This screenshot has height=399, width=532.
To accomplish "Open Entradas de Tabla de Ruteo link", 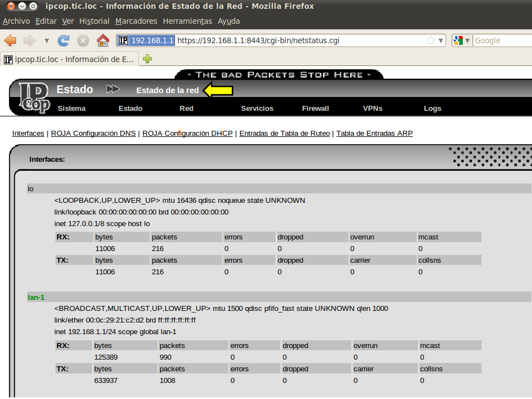I will pos(284,134).
